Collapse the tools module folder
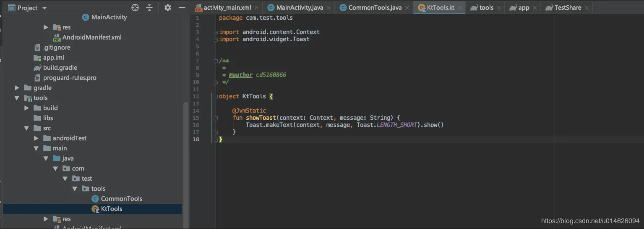Image resolution: width=644 pixels, height=229 pixels. click(17, 98)
